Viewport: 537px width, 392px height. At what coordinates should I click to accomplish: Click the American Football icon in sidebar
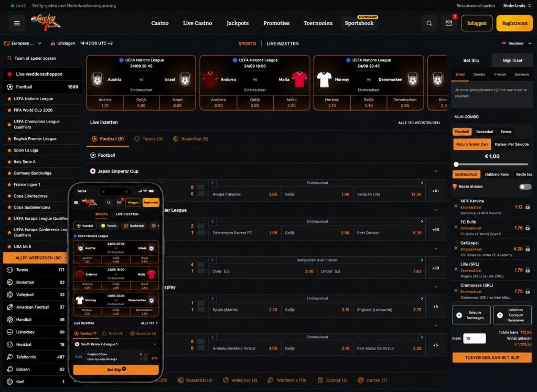point(10,307)
